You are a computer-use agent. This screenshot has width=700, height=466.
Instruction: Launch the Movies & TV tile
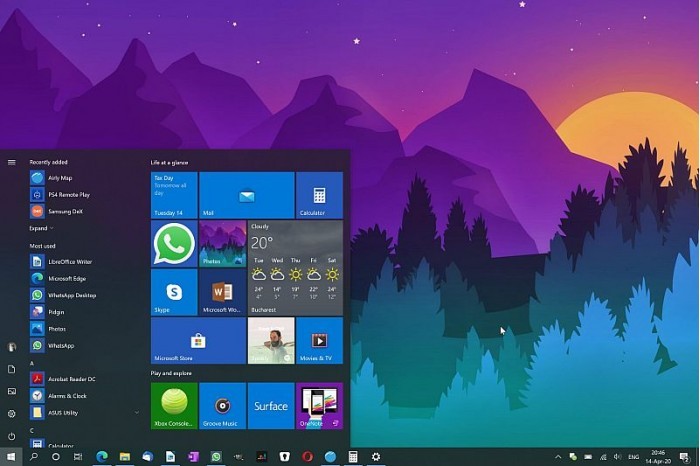319,340
